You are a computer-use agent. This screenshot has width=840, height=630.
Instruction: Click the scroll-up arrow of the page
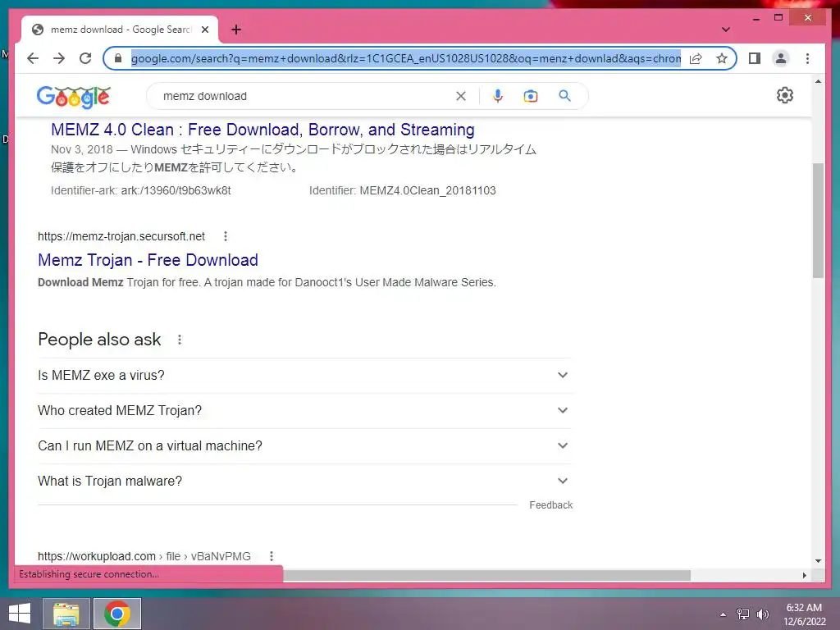[x=818, y=81]
